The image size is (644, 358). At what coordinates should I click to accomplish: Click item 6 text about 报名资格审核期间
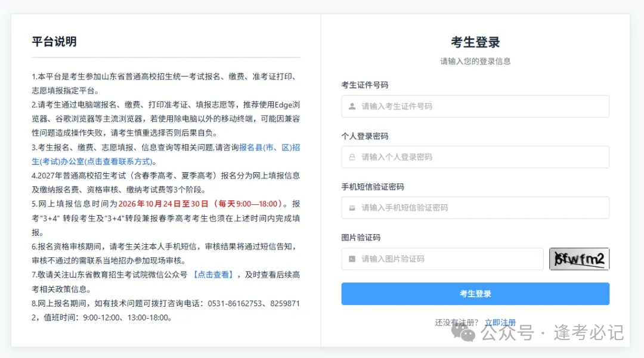pos(166,253)
